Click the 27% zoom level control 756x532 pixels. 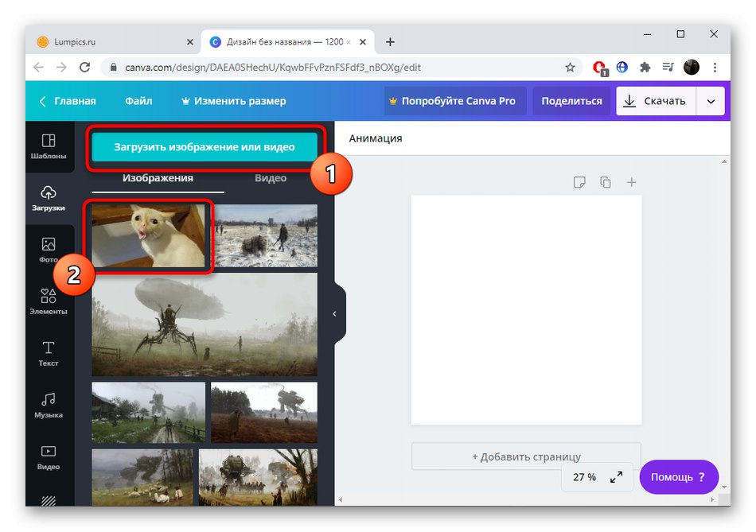585,477
